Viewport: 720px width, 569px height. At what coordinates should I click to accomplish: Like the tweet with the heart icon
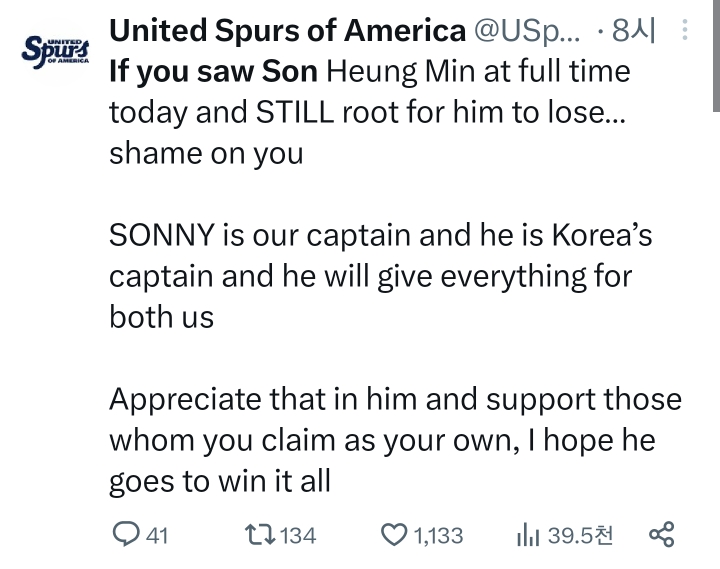(395, 535)
